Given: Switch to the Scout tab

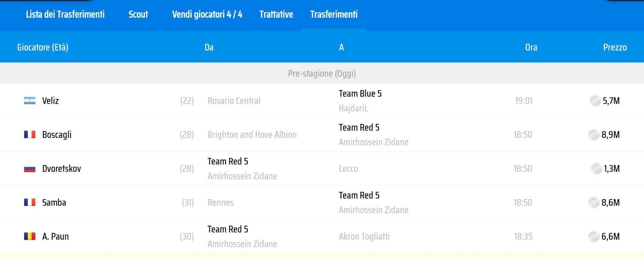Looking at the screenshot, I should 138,14.
